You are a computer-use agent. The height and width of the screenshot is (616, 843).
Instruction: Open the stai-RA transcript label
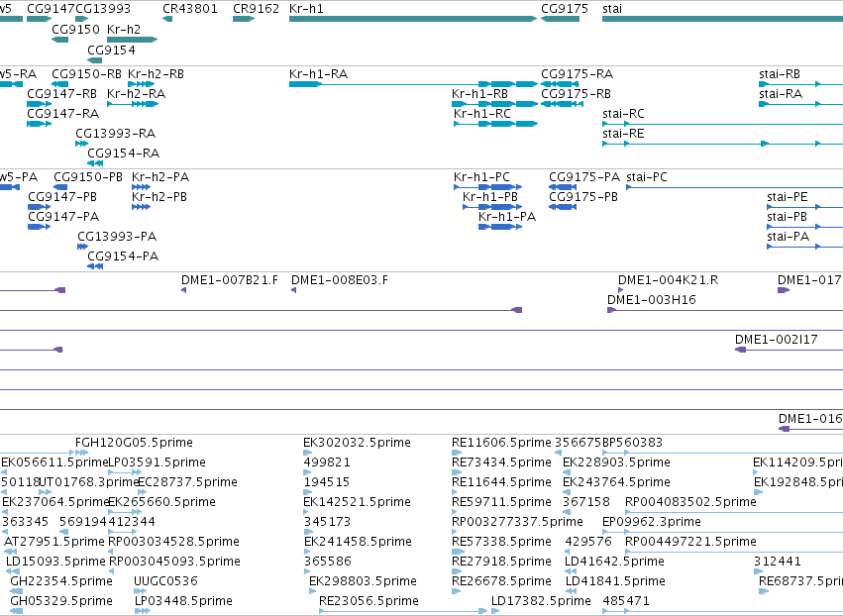(781, 93)
